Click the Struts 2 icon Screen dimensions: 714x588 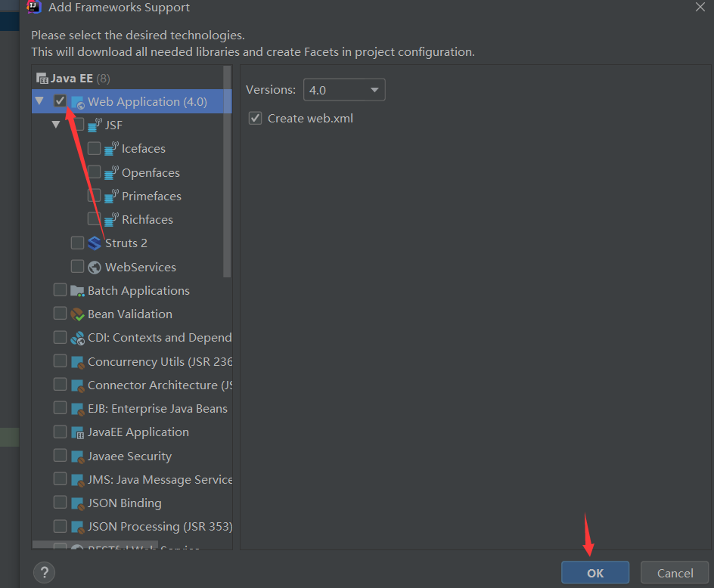pyautogui.click(x=95, y=243)
